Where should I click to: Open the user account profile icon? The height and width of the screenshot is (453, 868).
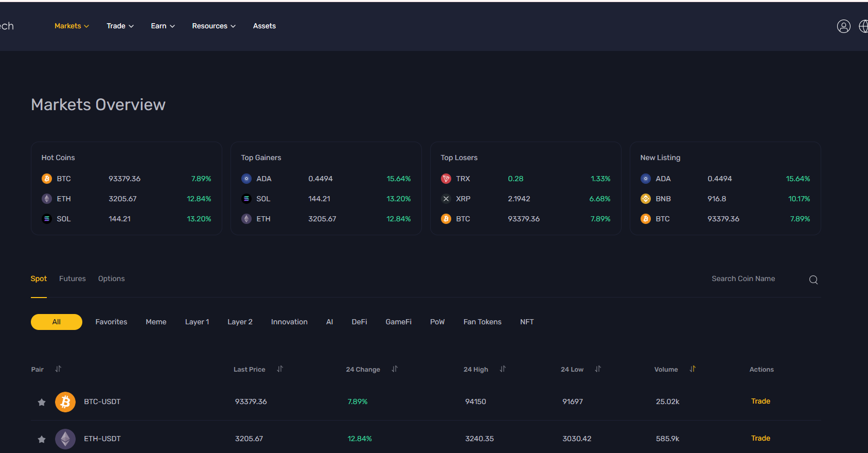[843, 26]
